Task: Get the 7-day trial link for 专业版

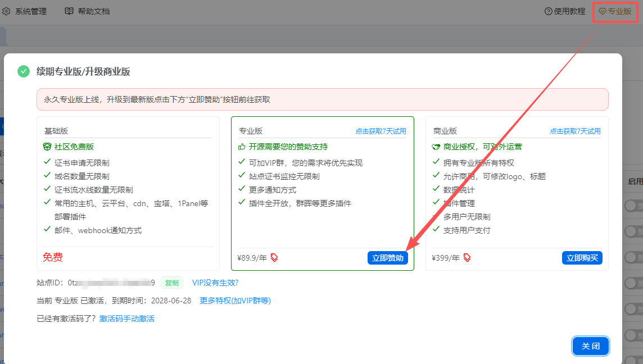Action: coord(381,131)
